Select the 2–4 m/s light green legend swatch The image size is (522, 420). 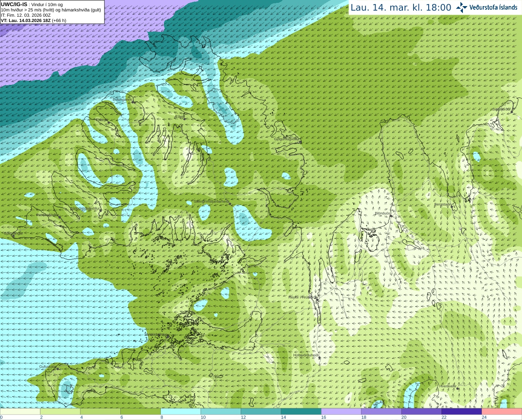point(60,411)
